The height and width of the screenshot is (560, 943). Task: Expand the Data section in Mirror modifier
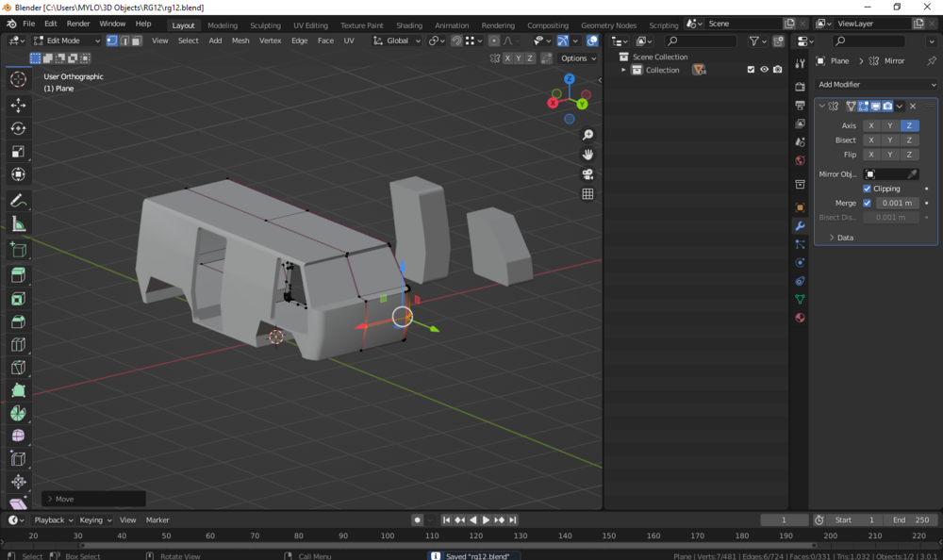840,238
